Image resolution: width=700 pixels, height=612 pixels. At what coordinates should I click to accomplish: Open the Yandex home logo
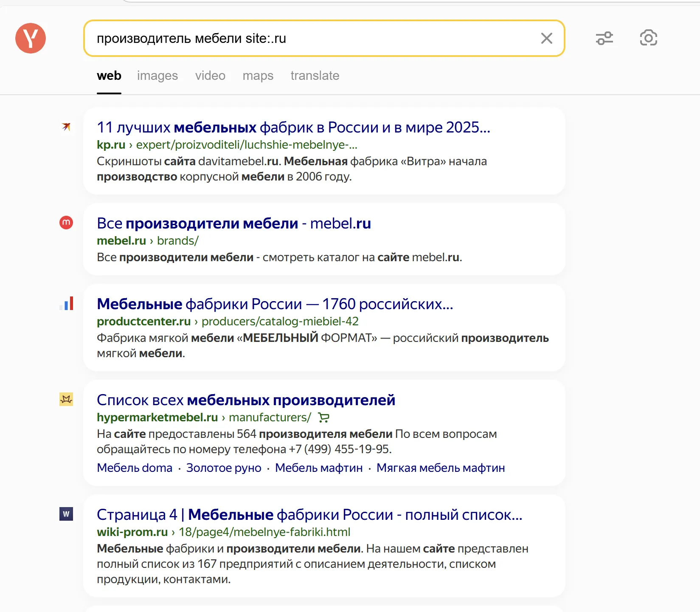[31, 38]
